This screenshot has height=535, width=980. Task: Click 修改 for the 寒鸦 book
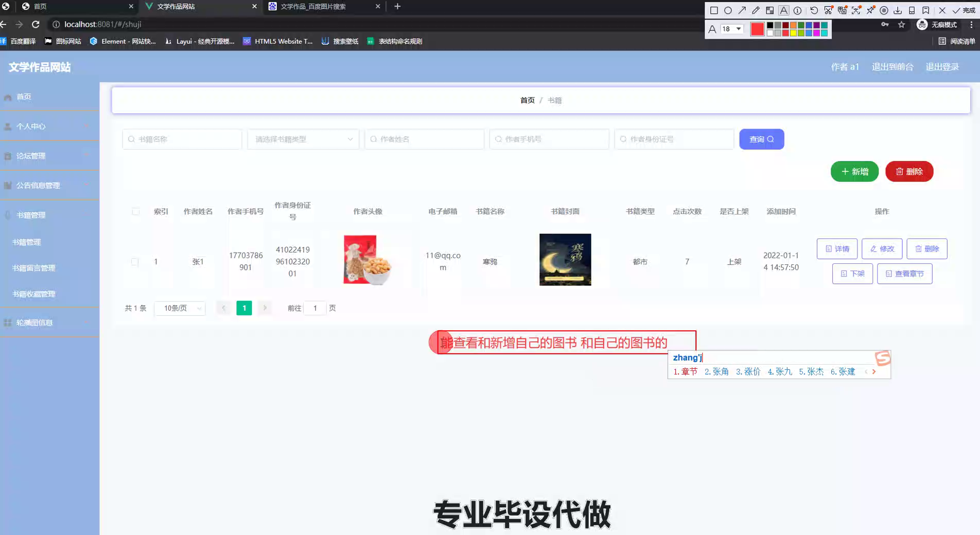click(x=882, y=248)
